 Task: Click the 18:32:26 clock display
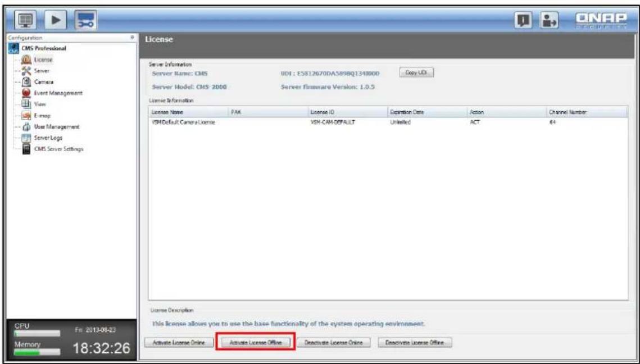point(102,349)
